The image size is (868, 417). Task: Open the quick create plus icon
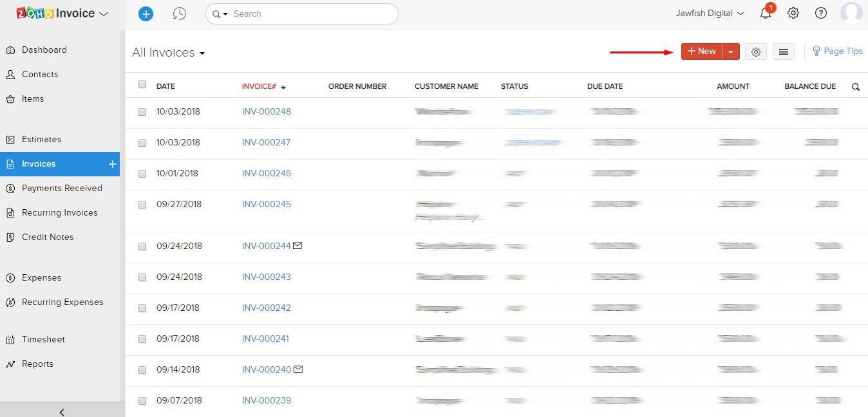(x=146, y=14)
